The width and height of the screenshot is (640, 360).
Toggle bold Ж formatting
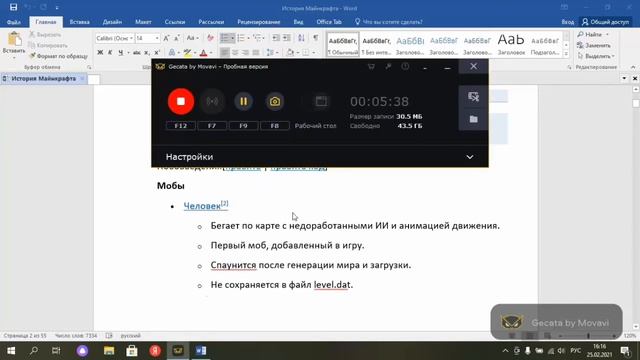point(100,52)
